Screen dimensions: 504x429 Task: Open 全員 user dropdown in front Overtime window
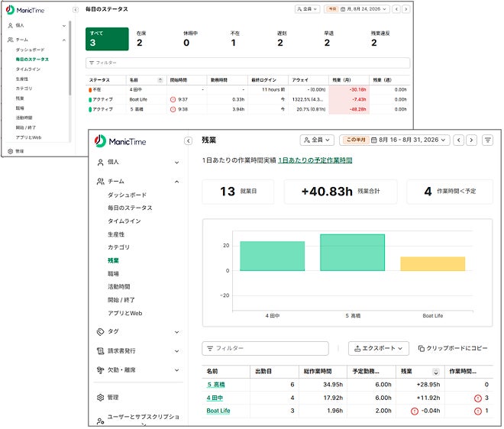point(317,140)
